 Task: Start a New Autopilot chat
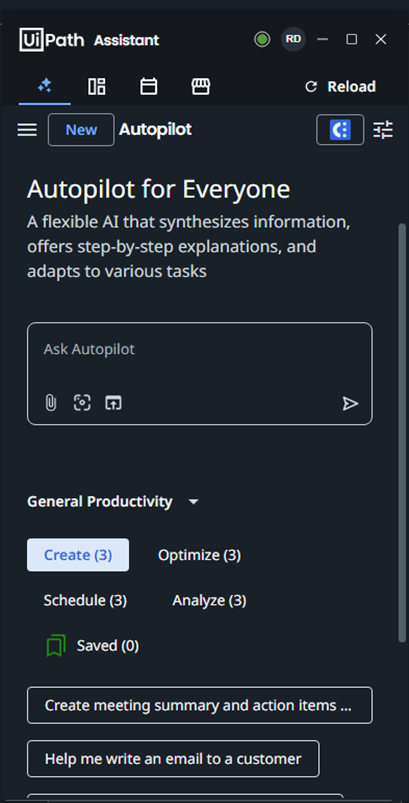click(81, 130)
